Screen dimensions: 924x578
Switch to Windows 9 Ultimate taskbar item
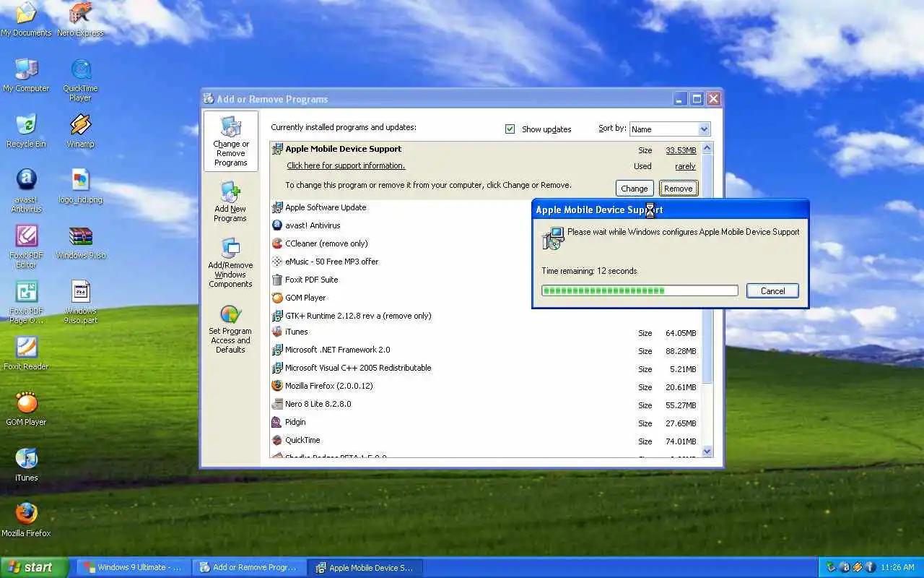pyautogui.click(x=134, y=567)
